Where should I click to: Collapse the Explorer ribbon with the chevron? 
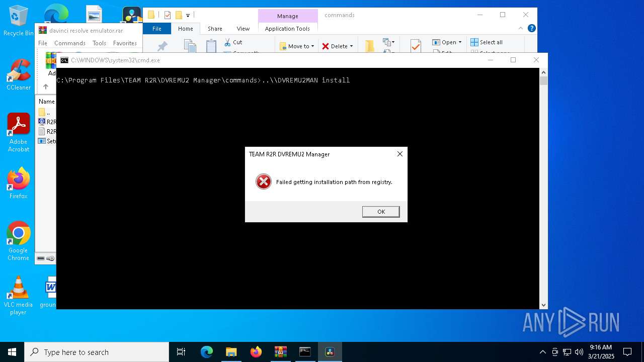521,29
